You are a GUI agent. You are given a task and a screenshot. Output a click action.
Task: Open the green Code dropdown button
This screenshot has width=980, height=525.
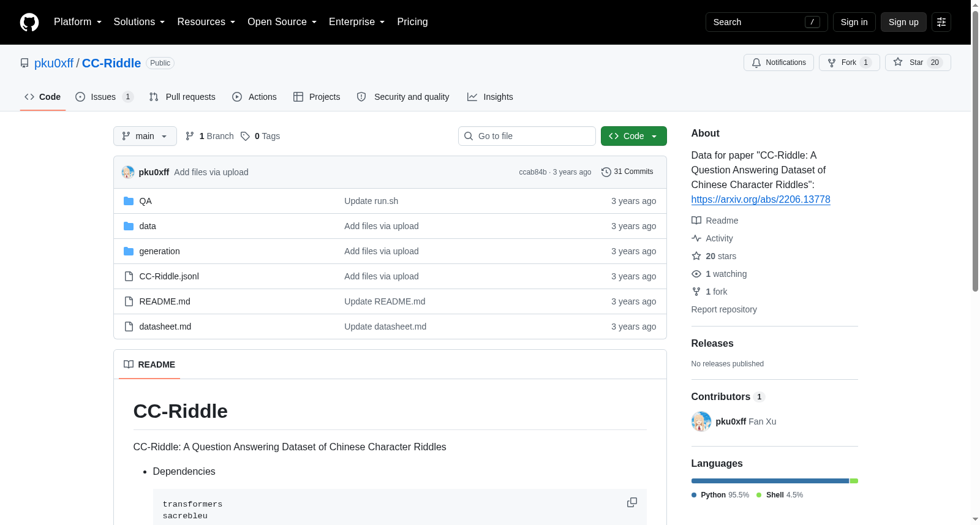(x=634, y=136)
